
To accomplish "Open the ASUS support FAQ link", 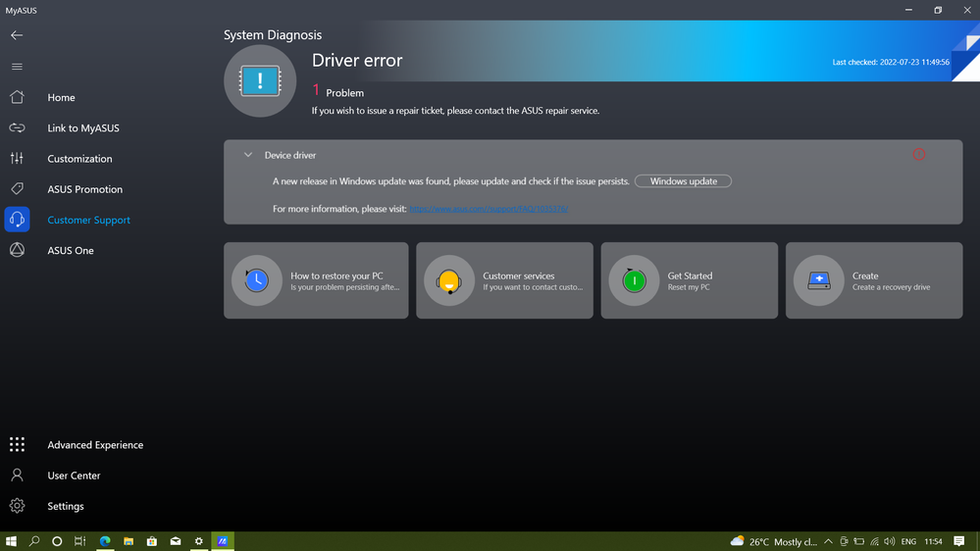I will click(489, 209).
